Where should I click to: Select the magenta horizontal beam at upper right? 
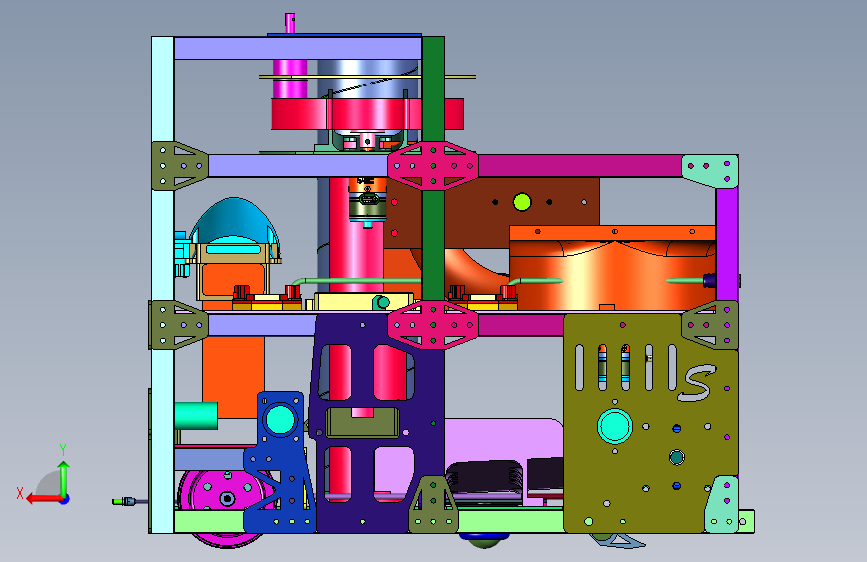coord(579,166)
